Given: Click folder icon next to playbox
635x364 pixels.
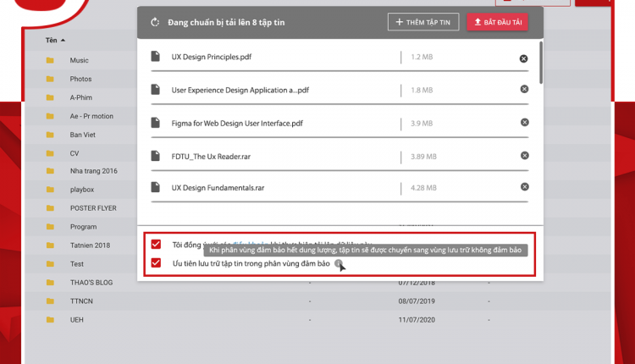Looking at the screenshot, I should pos(50,190).
